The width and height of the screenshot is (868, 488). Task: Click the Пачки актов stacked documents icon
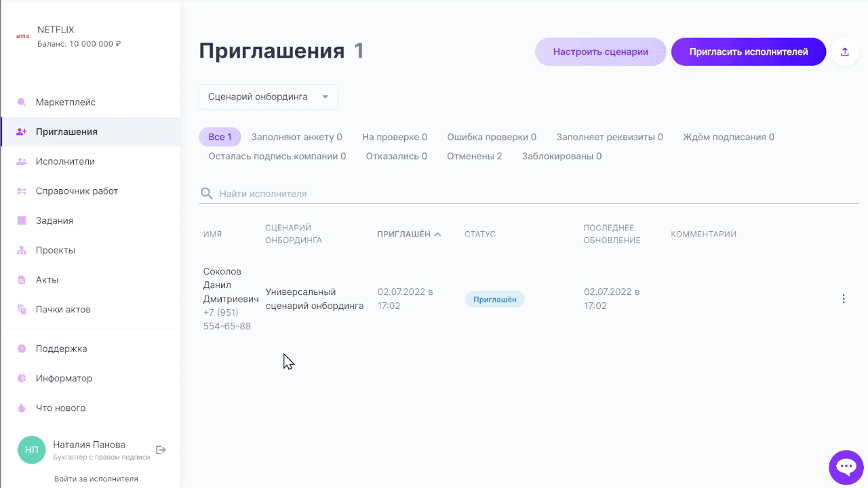click(22, 309)
